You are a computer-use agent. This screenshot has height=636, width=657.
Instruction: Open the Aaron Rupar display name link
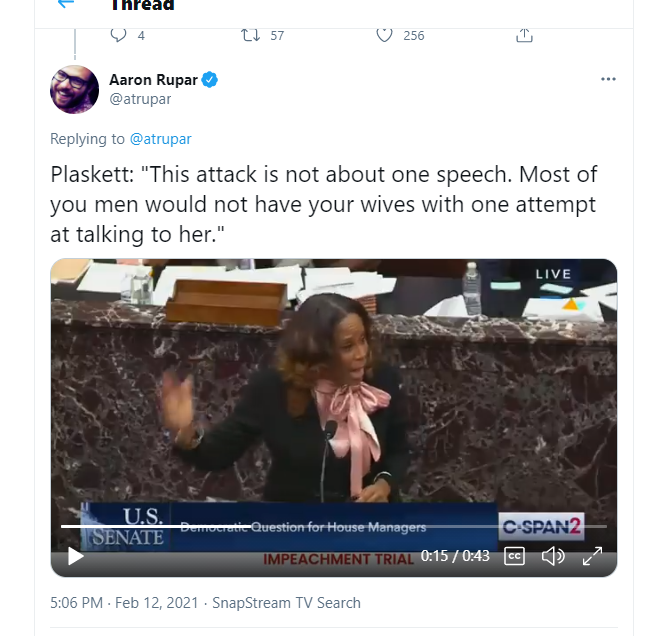[x=153, y=80]
